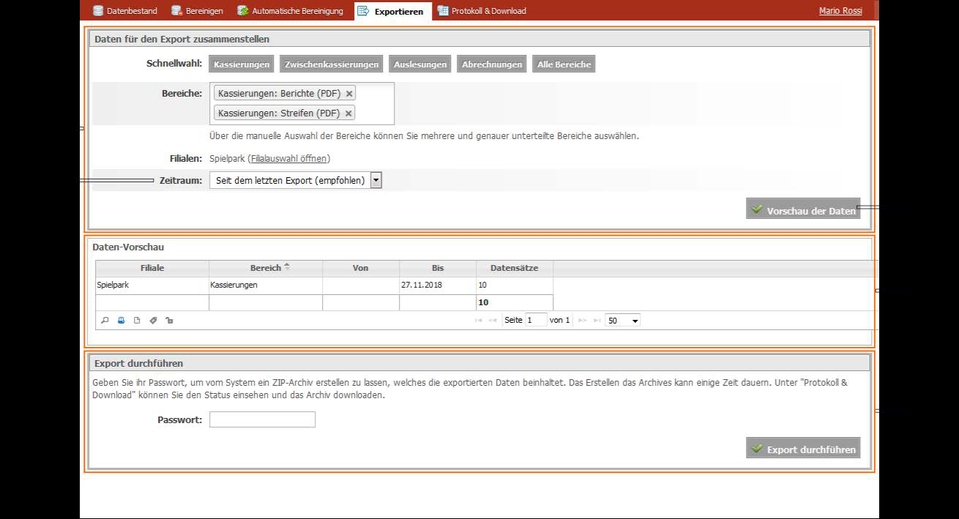Screen dimensions: 959x519
Task: Sort by Filiale column header
Action: pos(152,268)
